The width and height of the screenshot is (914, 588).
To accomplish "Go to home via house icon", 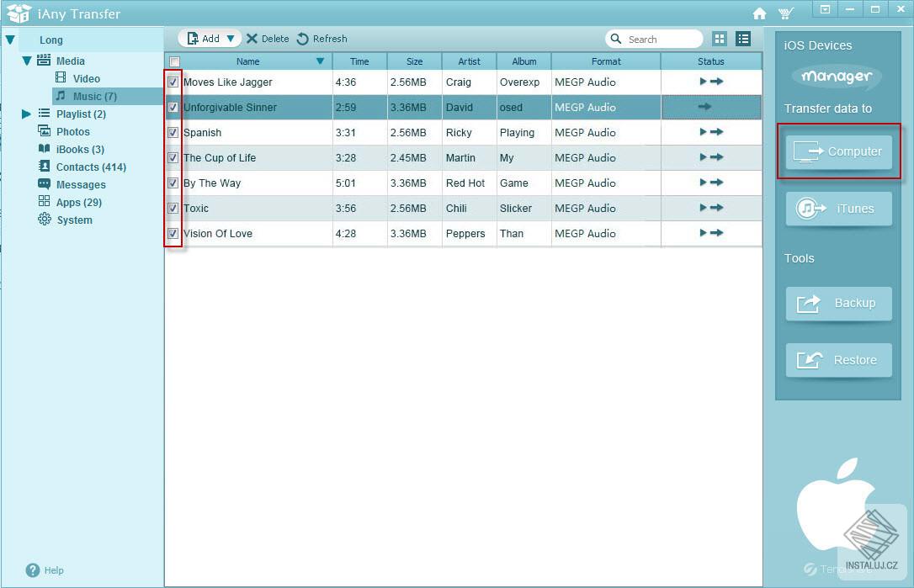I will pyautogui.click(x=759, y=13).
